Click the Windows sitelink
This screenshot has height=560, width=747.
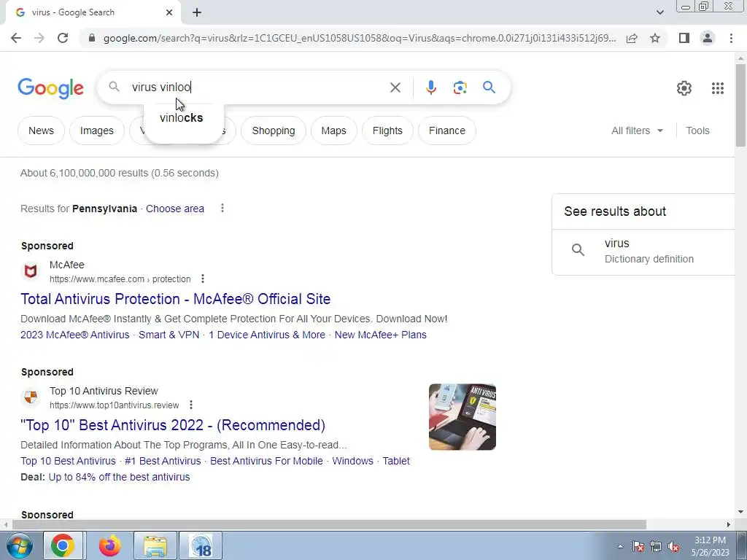click(x=352, y=461)
